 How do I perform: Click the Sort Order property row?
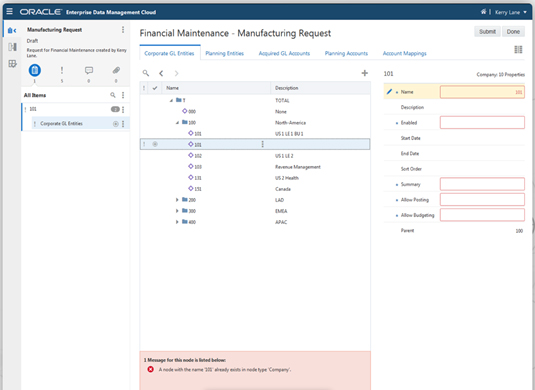click(454, 169)
